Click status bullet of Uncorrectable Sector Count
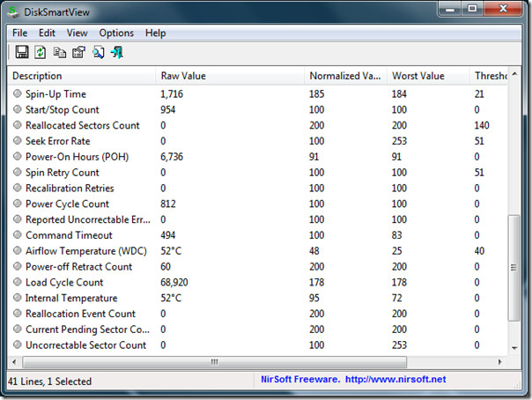The image size is (532, 400). [x=18, y=344]
